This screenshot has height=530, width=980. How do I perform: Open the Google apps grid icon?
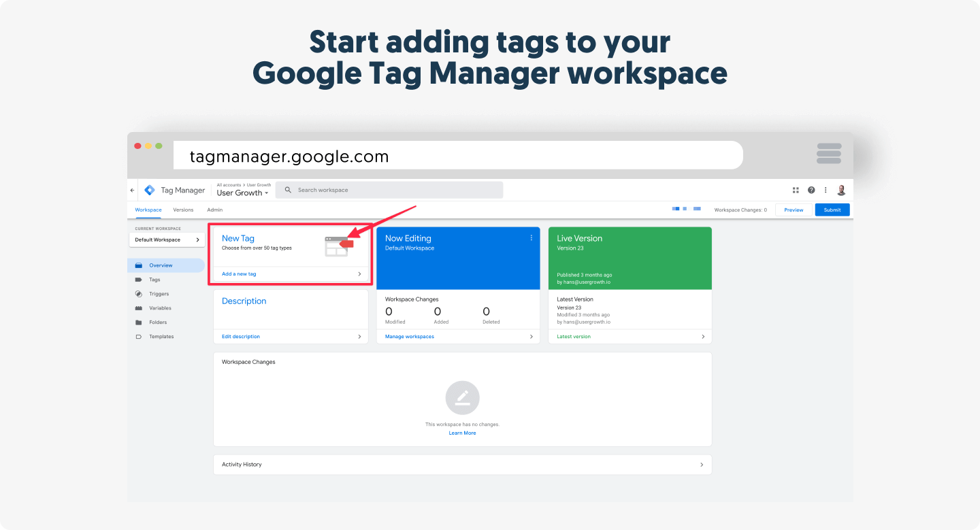[796, 191]
